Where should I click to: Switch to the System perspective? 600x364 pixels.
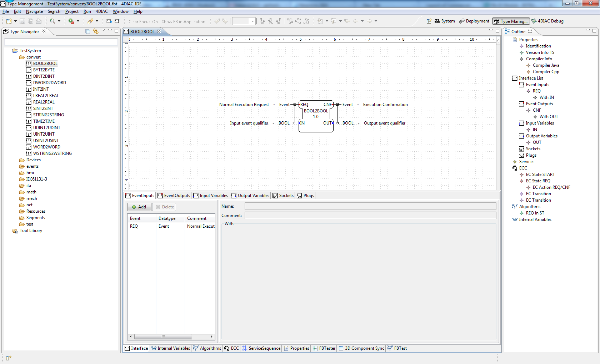pyautogui.click(x=445, y=21)
